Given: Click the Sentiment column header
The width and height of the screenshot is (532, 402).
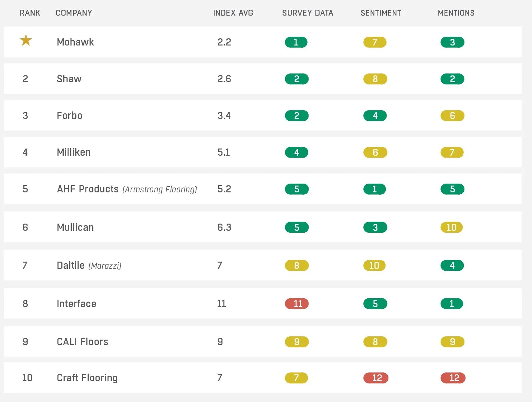Looking at the screenshot, I should 381,13.
